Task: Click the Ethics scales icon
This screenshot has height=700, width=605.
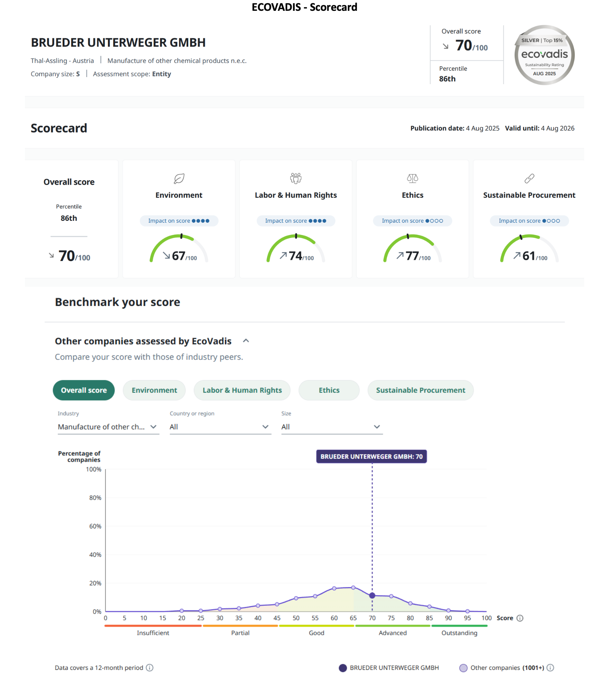Action: (x=412, y=178)
